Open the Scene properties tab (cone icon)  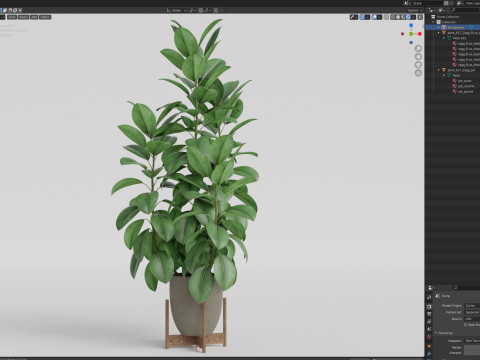(x=429, y=329)
